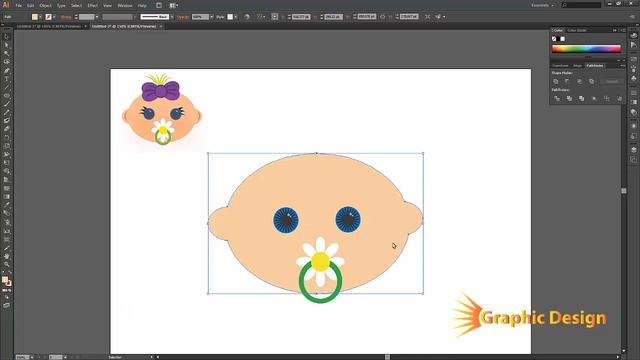Click the Minus Front shape mode icon

pyautogui.click(x=567, y=81)
